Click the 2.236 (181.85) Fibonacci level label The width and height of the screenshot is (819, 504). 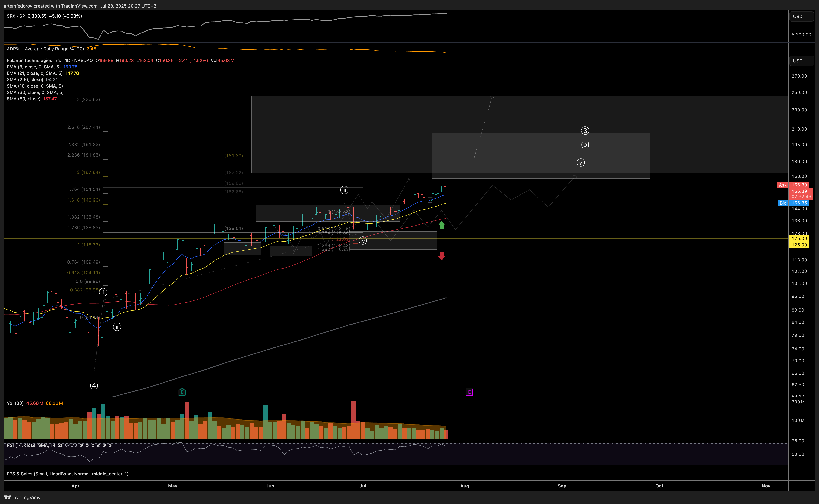coord(83,155)
